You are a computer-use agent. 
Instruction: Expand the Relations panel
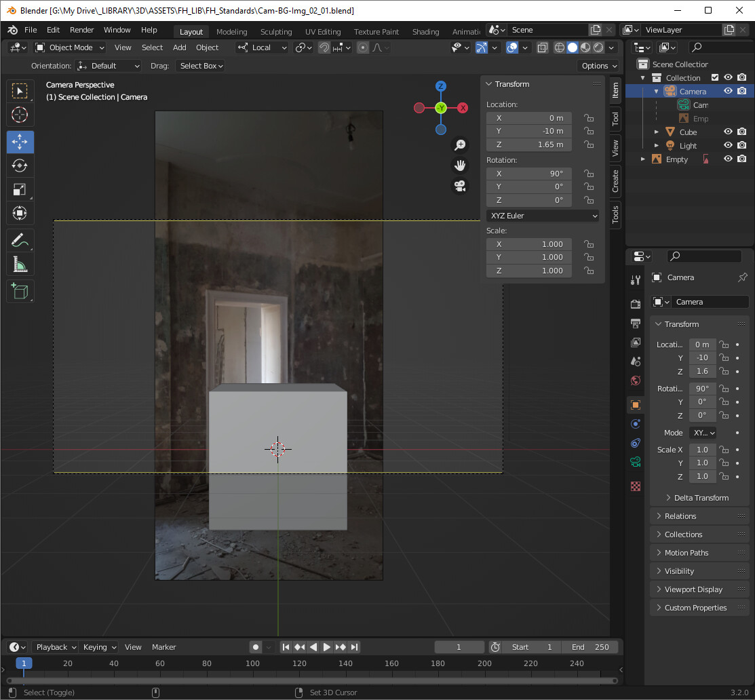click(x=699, y=516)
